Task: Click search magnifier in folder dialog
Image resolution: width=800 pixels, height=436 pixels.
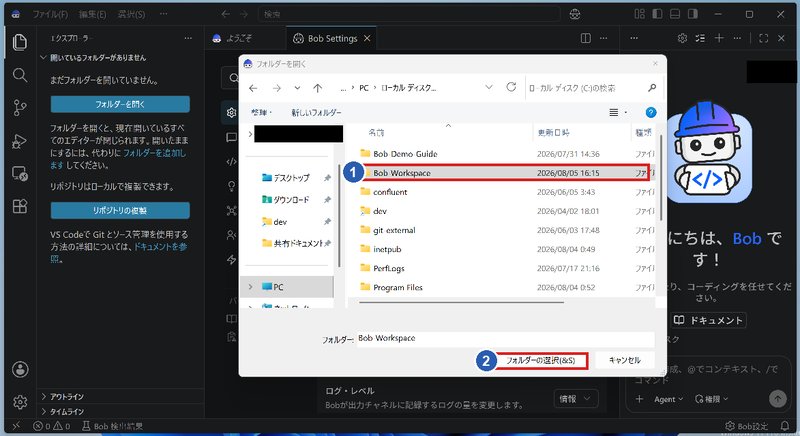Action: (652, 88)
